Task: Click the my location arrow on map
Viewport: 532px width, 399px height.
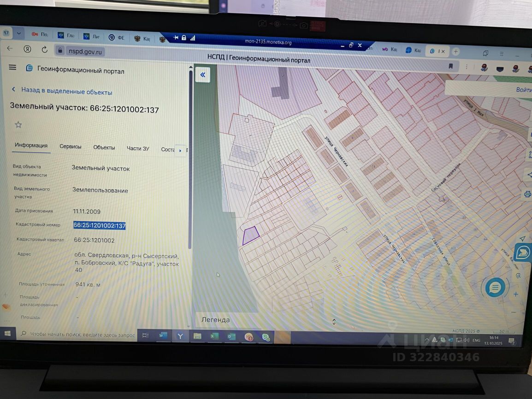Action: click(522, 238)
